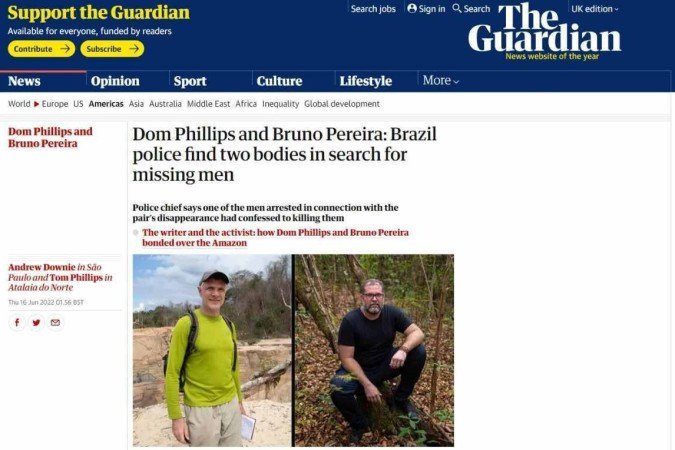Click the Sign in profile icon
675x450 pixels.
coord(412,9)
